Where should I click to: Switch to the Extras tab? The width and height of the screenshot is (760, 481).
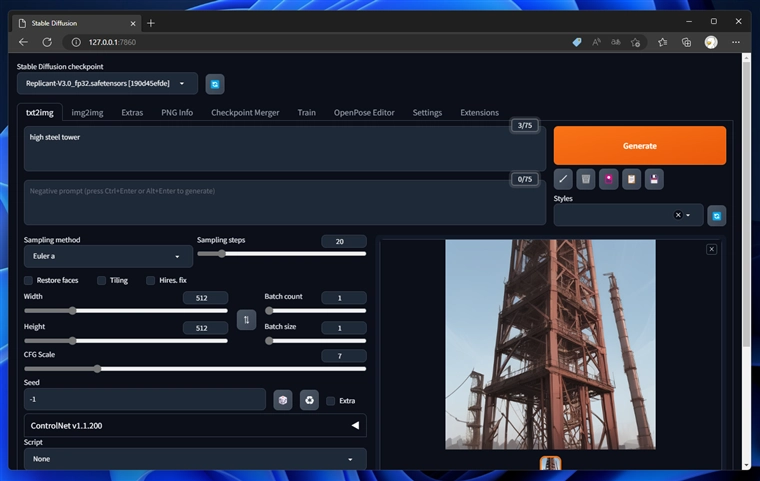(x=132, y=112)
